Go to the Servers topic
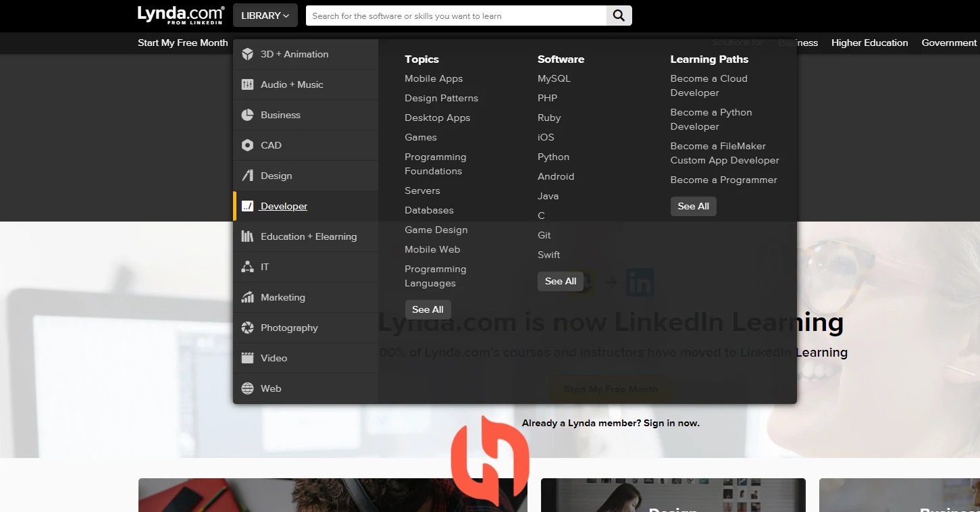The image size is (980, 512). [x=422, y=190]
